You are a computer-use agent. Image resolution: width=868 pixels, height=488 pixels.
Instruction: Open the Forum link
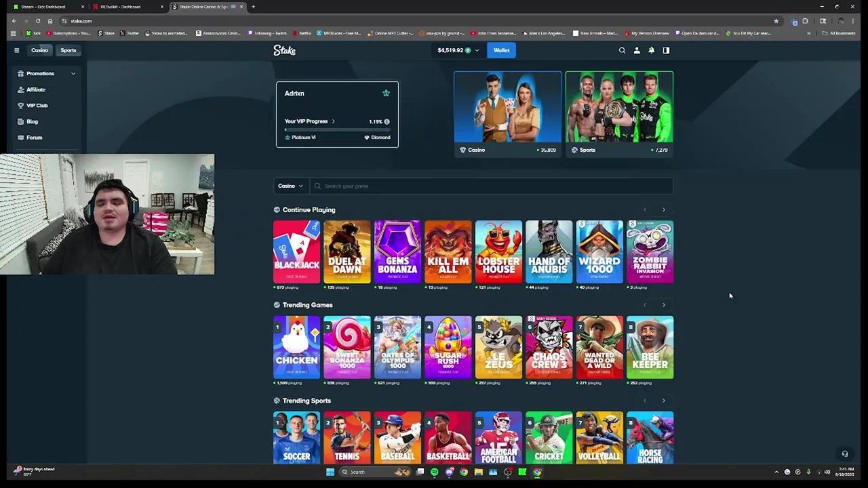[x=34, y=138]
